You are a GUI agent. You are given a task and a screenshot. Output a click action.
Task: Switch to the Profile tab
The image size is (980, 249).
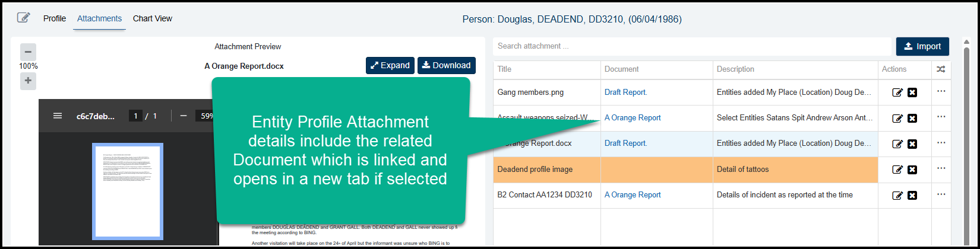pyautogui.click(x=55, y=18)
